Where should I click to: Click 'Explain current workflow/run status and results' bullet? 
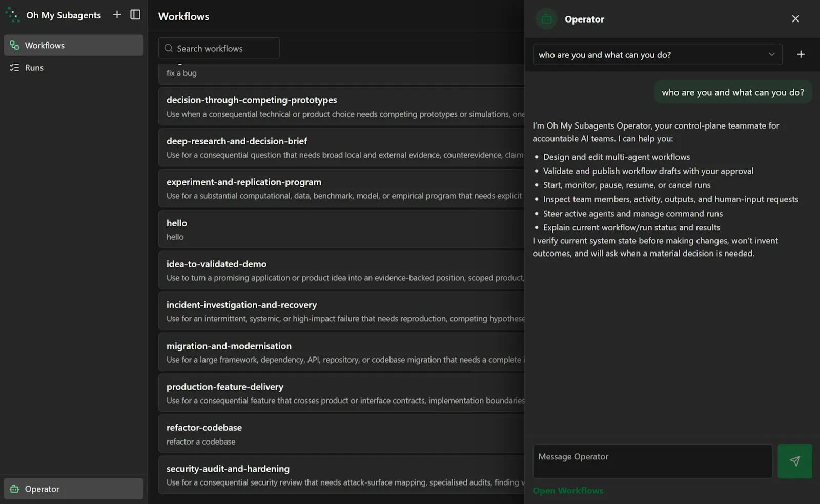(631, 227)
